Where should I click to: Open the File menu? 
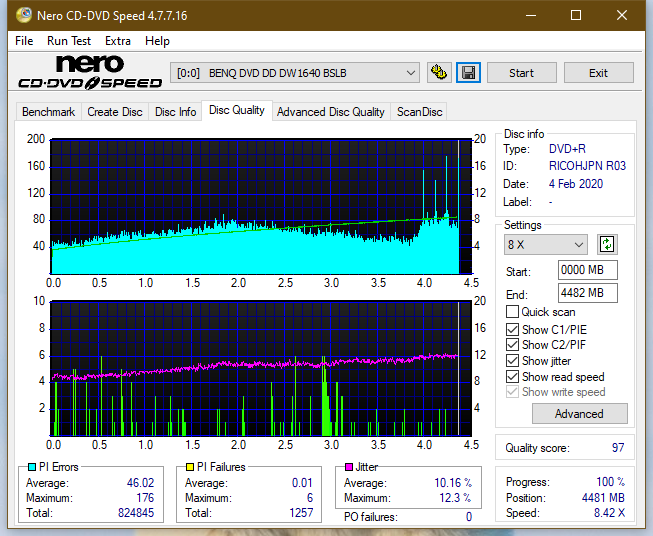coord(24,41)
